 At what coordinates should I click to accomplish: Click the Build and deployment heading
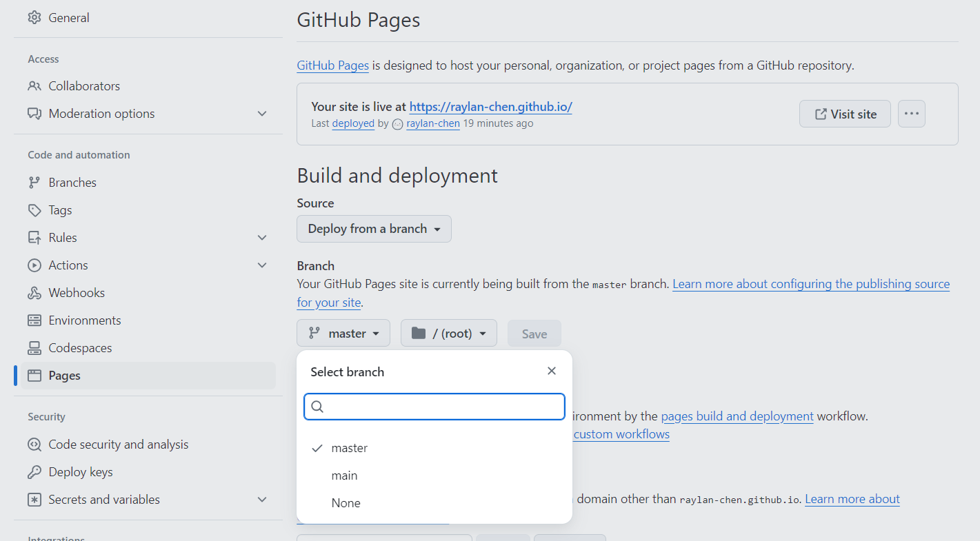397,176
